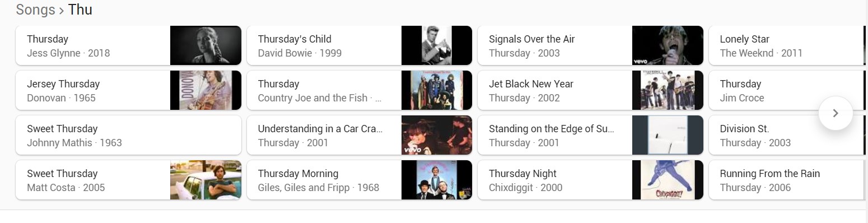Click Jess Glynne's black-and-white video thumbnail

pos(206,46)
